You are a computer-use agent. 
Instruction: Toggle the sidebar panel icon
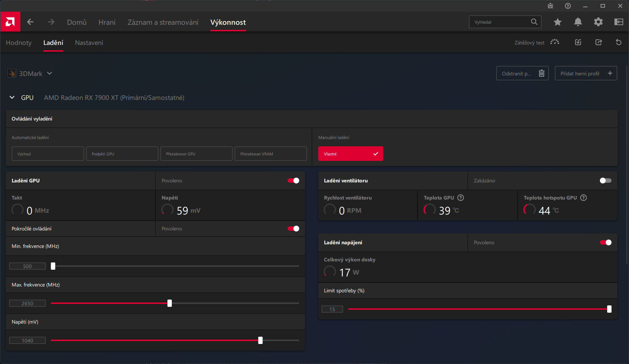tap(618, 22)
